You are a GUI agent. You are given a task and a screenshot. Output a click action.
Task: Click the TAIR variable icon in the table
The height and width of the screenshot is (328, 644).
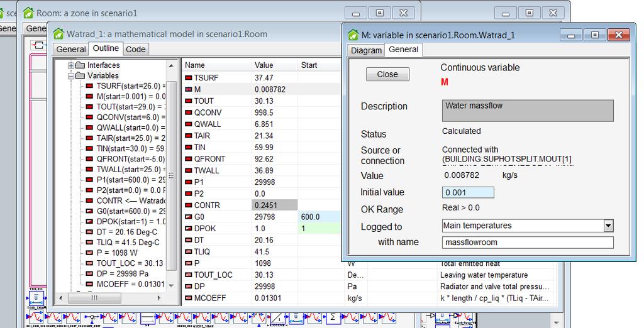(x=189, y=136)
